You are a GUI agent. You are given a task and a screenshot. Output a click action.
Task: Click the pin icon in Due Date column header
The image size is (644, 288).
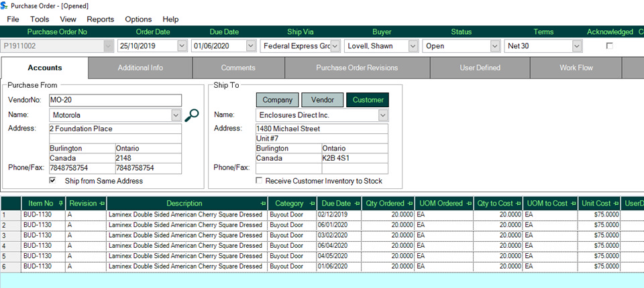(x=357, y=204)
